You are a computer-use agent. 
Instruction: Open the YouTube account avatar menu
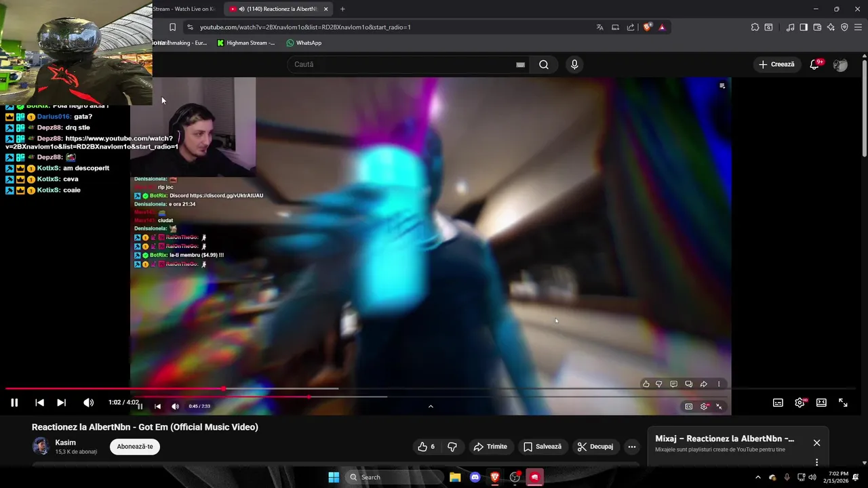click(x=840, y=64)
